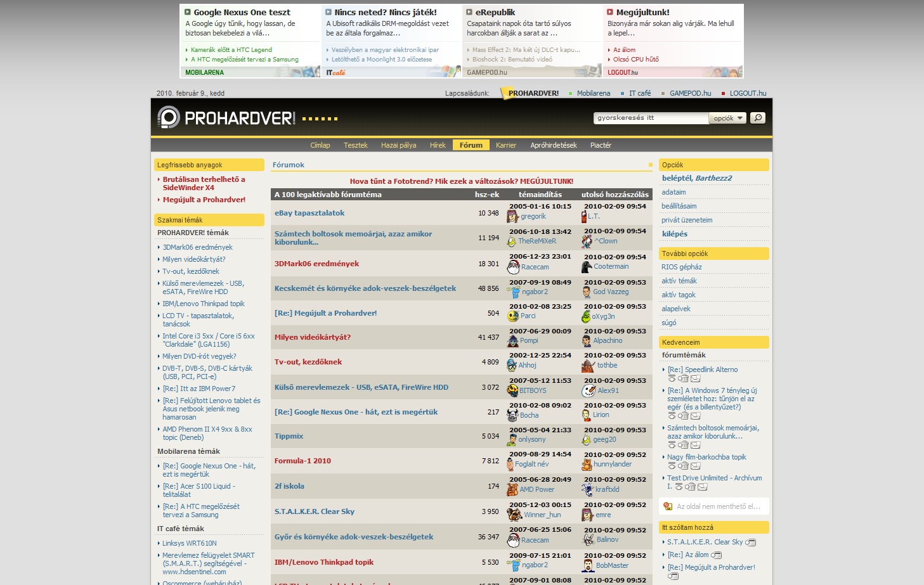Open the Hazai pálya tab
Image resolution: width=924 pixels, height=585 pixels.
point(399,145)
